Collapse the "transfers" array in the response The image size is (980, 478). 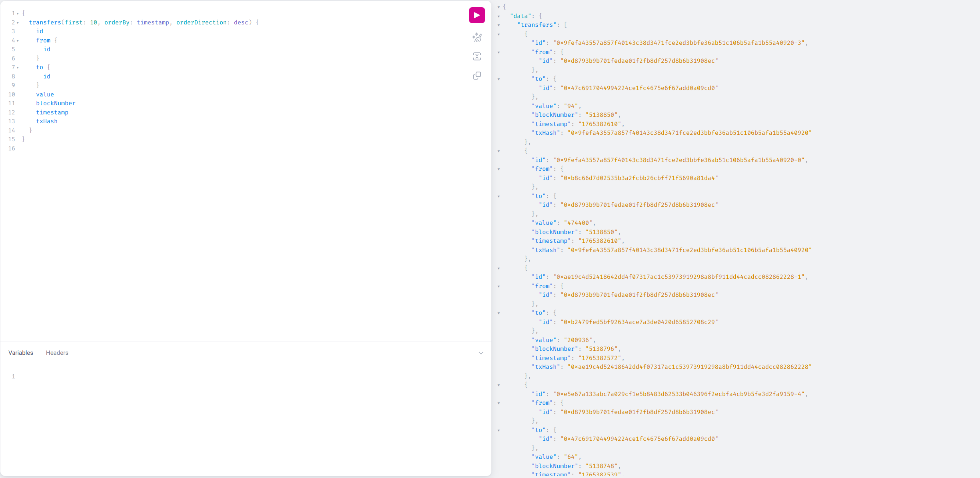pos(499,25)
